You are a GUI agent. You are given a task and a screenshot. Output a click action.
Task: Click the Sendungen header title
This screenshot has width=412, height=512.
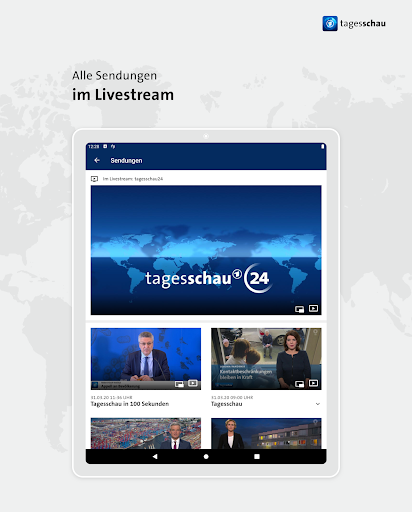[x=126, y=161]
